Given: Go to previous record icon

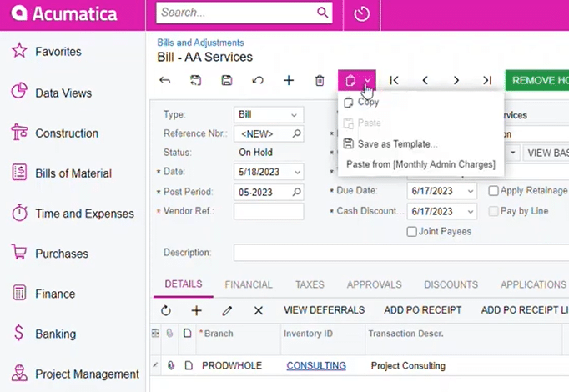Looking at the screenshot, I should (x=425, y=80).
